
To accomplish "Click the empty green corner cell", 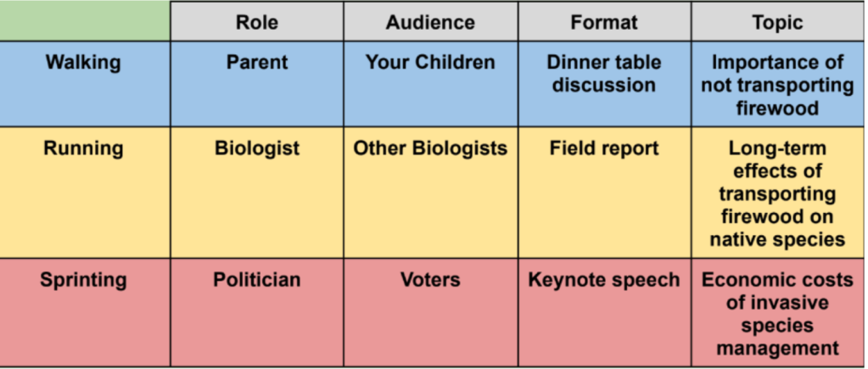I will pos(85,20).
